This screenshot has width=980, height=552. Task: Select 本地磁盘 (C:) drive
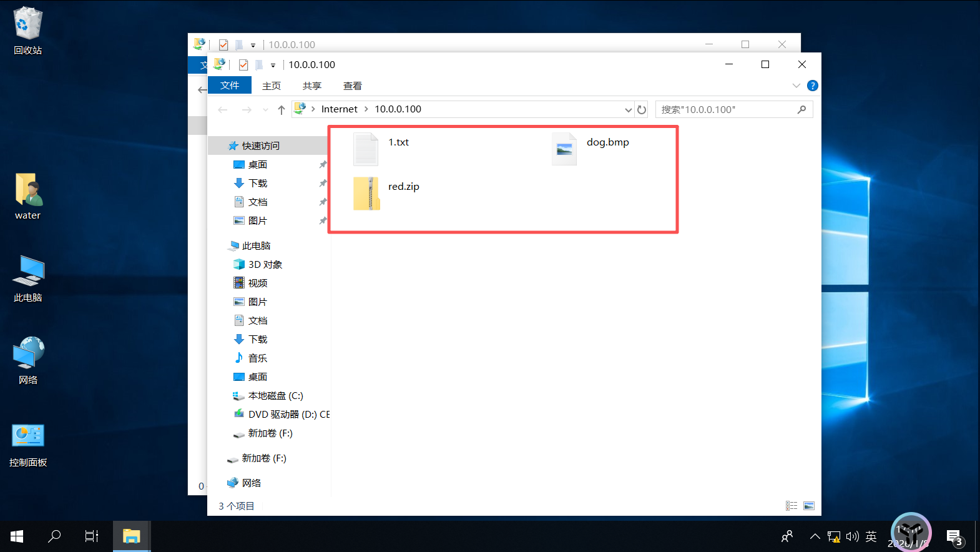tap(268, 395)
